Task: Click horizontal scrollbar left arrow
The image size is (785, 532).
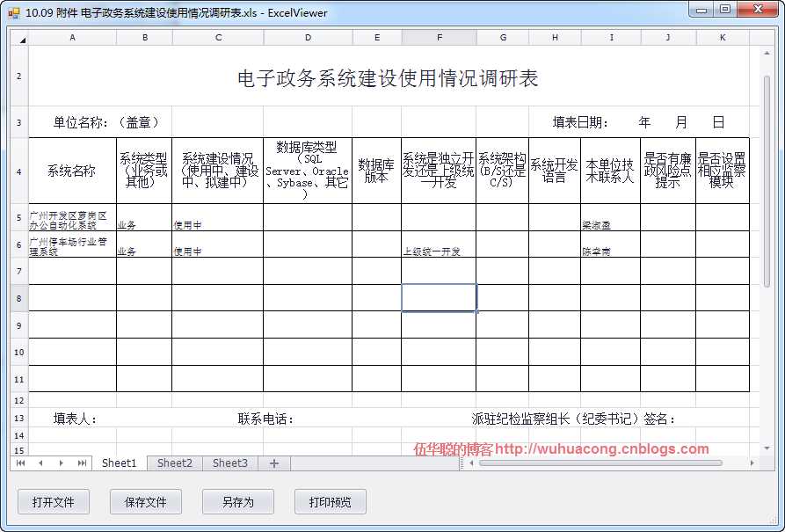Action: pyautogui.click(x=471, y=463)
